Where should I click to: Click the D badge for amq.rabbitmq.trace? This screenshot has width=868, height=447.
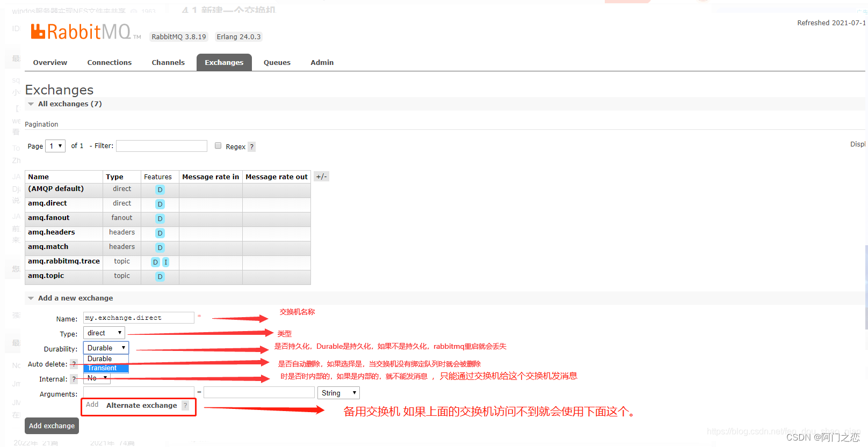[155, 262]
